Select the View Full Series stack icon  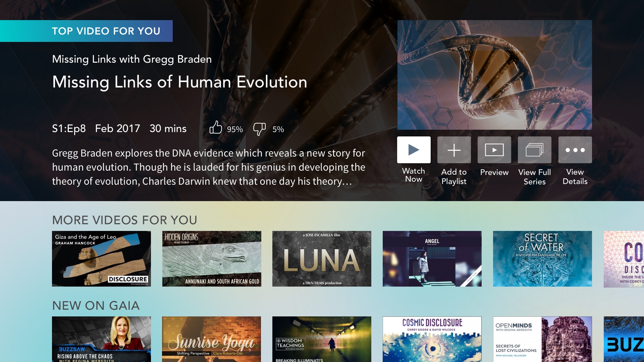[534, 150]
